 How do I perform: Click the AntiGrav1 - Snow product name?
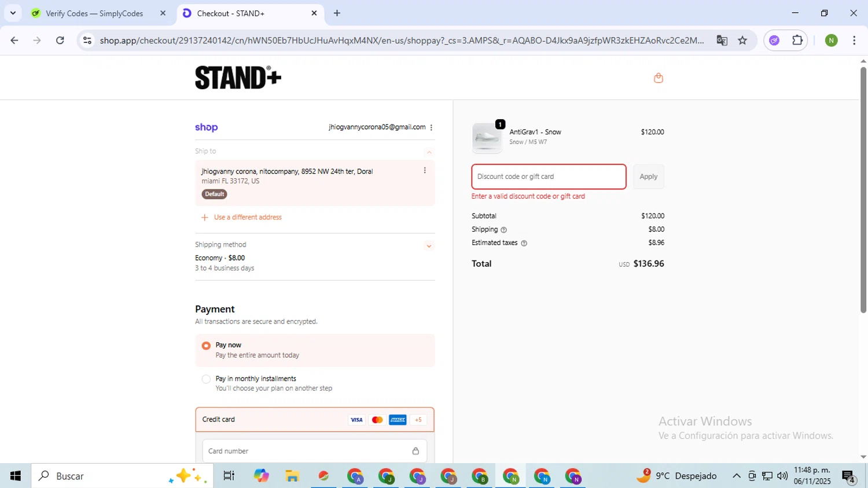coord(535,132)
